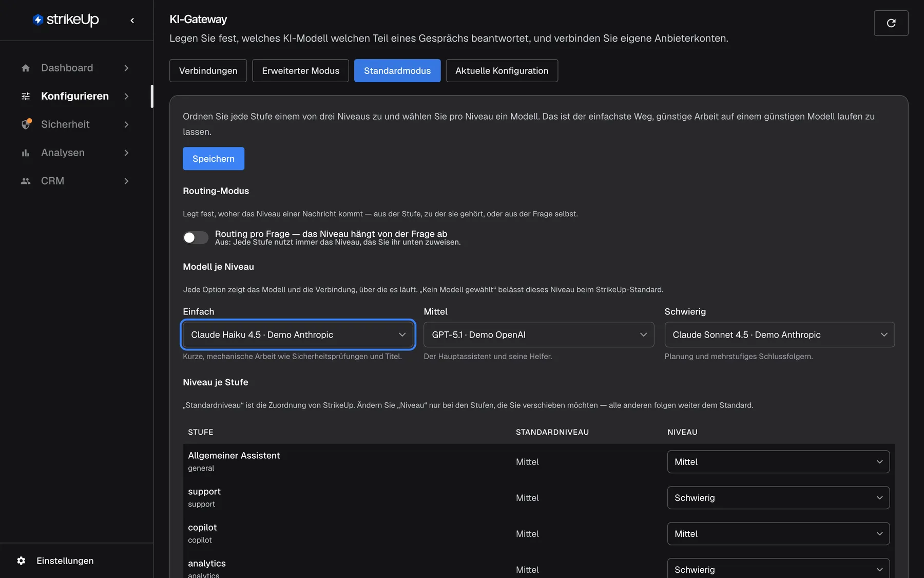Switch to the Verbindungen tab
The width and height of the screenshot is (924, 578).
[x=208, y=71]
